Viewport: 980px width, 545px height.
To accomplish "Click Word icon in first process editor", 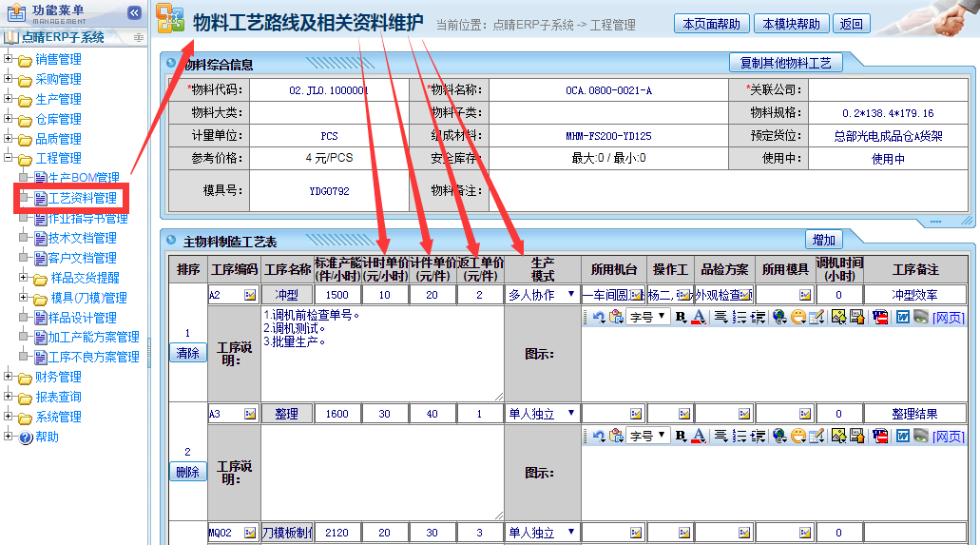I will [903, 317].
